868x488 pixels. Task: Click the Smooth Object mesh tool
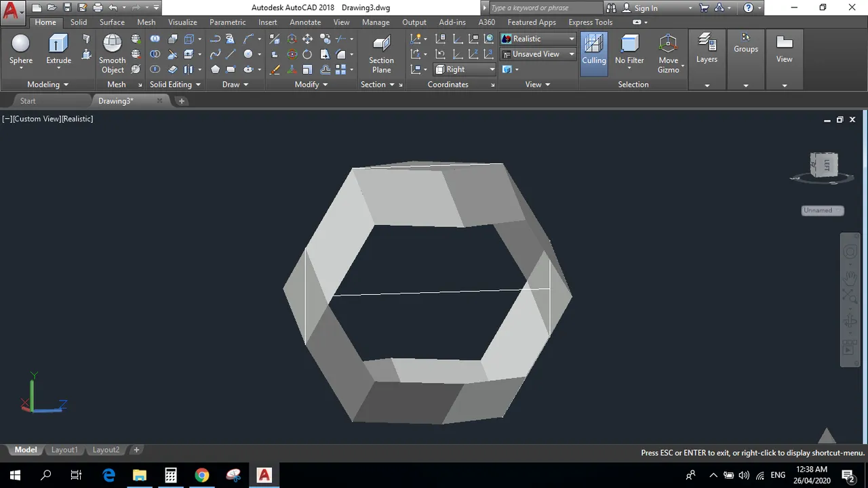112,54
